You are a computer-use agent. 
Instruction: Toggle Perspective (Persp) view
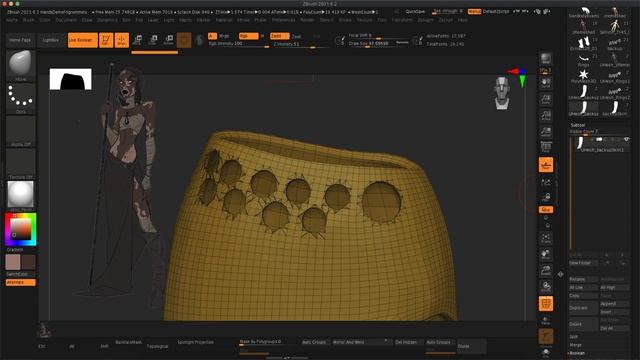[x=546, y=147]
